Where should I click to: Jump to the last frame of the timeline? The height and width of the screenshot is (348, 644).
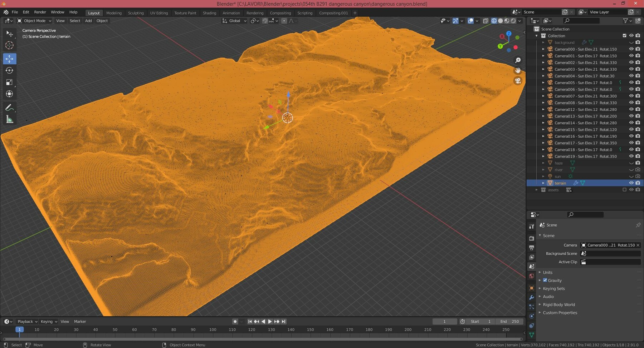(283, 321)
